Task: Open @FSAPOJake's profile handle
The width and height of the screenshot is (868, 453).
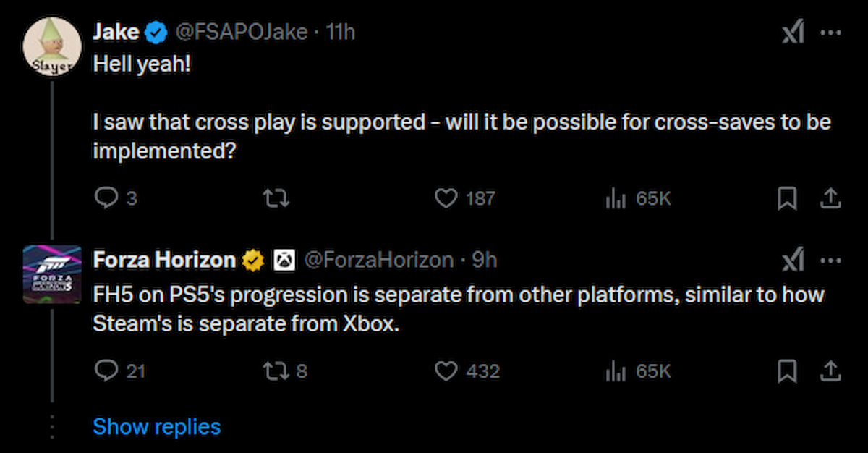Action: coord(244,31)
